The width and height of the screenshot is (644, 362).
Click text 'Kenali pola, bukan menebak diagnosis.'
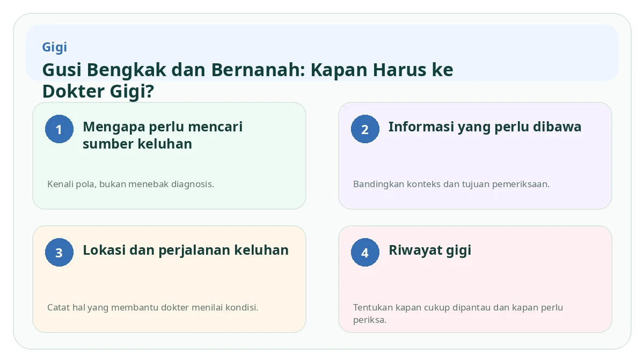coord(131,184)
